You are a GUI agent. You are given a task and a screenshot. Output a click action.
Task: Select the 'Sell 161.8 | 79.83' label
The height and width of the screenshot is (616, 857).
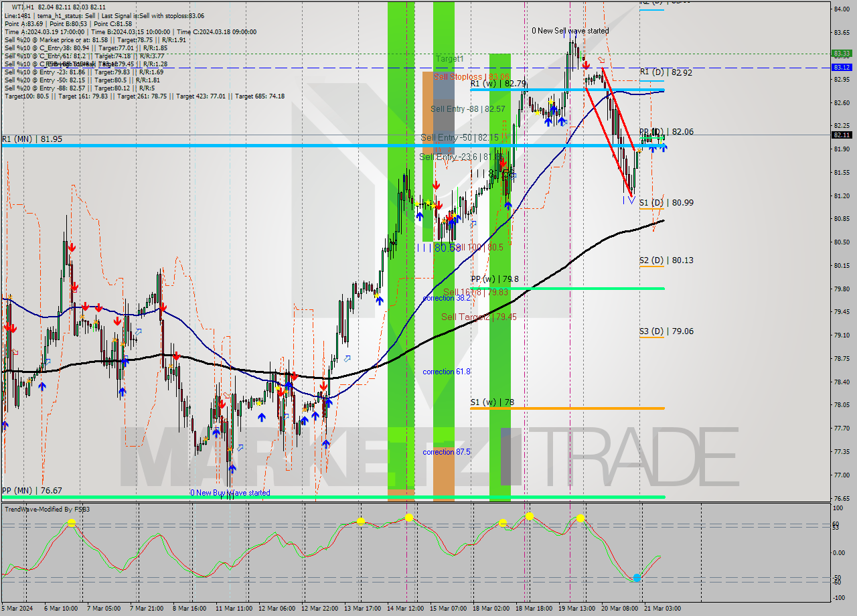point(475,292)
